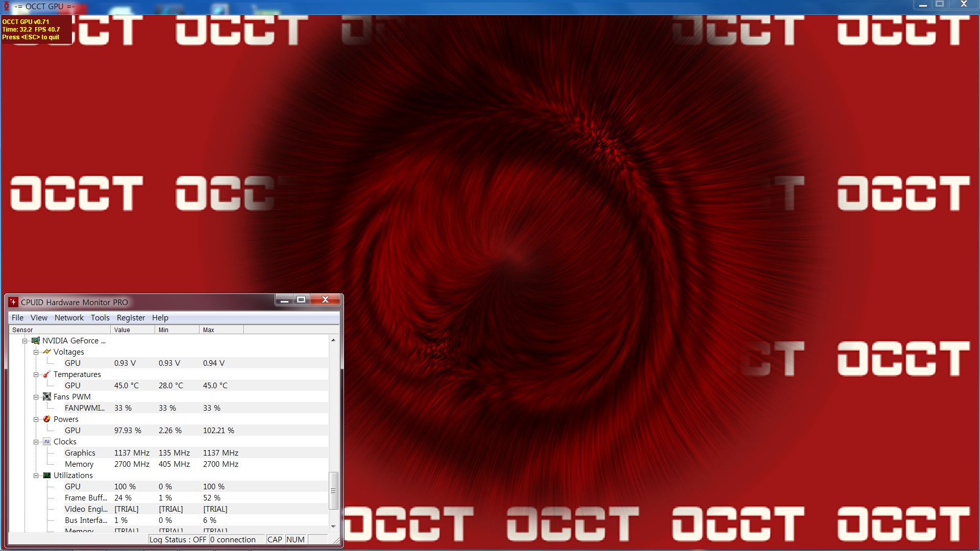Collapse the Powers tree node

pyautogui.click(x=36, y=419)
